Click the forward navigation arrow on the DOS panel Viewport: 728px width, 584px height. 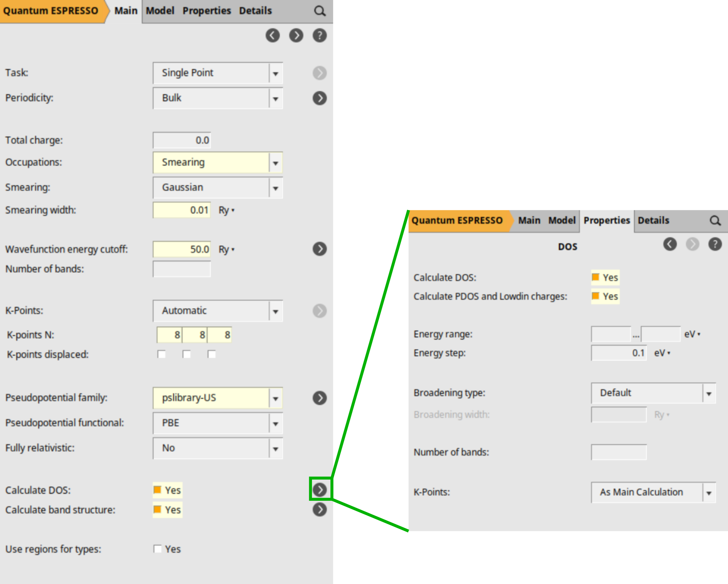pyautogui.click(x=692, y=244)
